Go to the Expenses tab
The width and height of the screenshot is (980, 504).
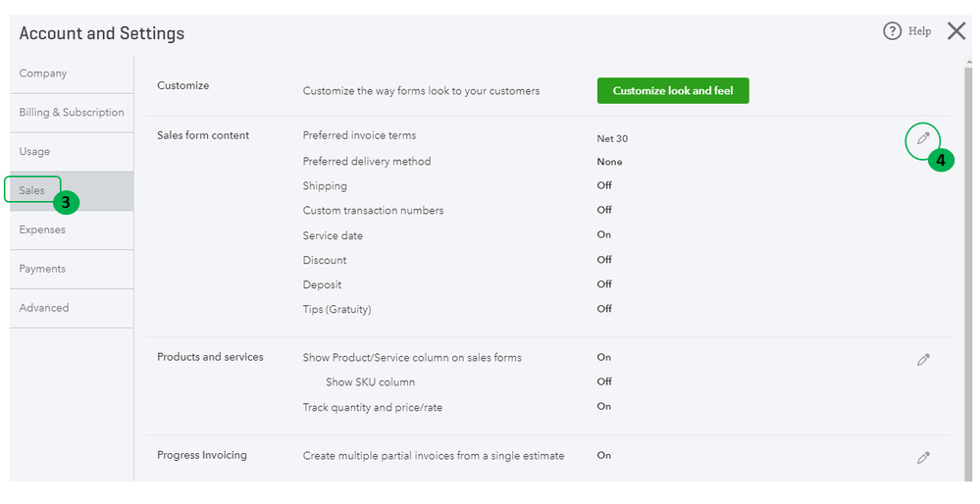42,229
